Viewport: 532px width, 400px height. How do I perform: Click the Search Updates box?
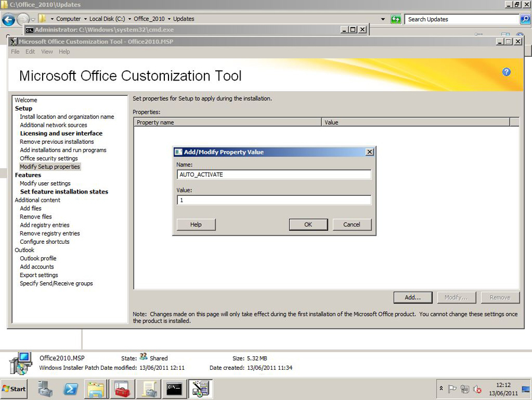(462, 20)
